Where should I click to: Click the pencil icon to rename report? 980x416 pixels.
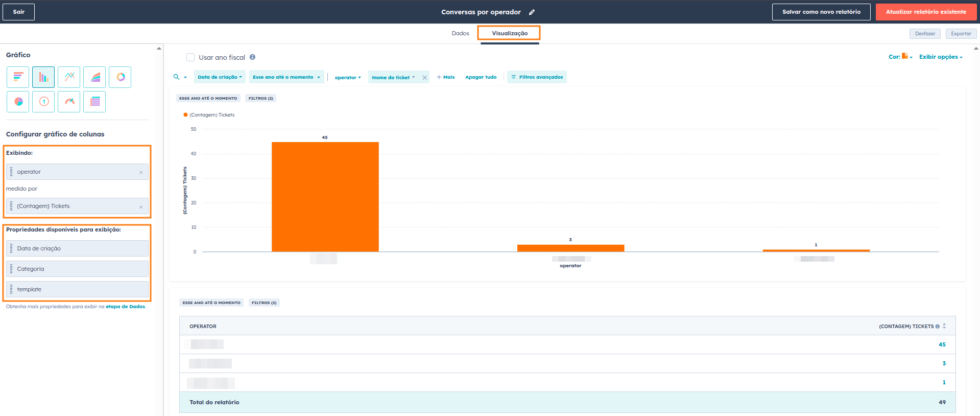click(x=532, y=12)
